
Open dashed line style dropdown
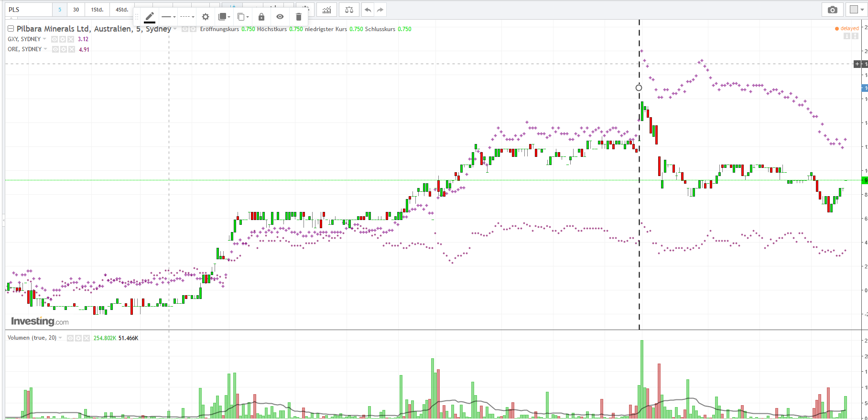[187, 17]
